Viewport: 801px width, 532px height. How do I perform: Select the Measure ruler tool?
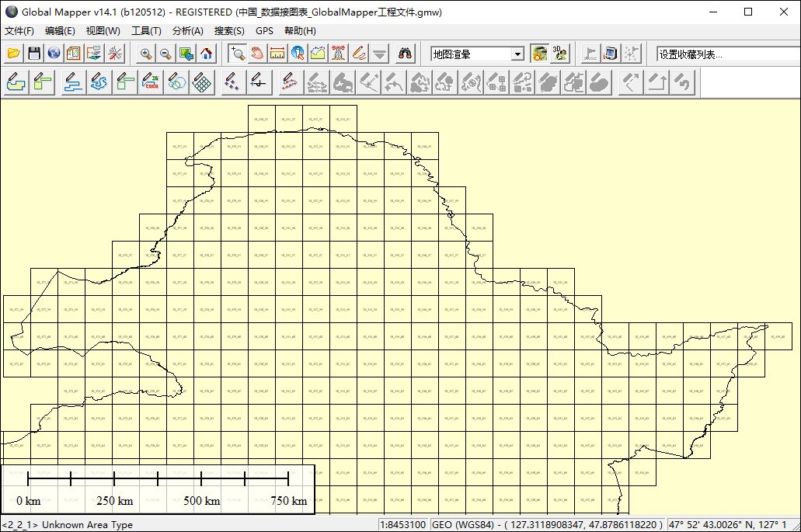277,54
